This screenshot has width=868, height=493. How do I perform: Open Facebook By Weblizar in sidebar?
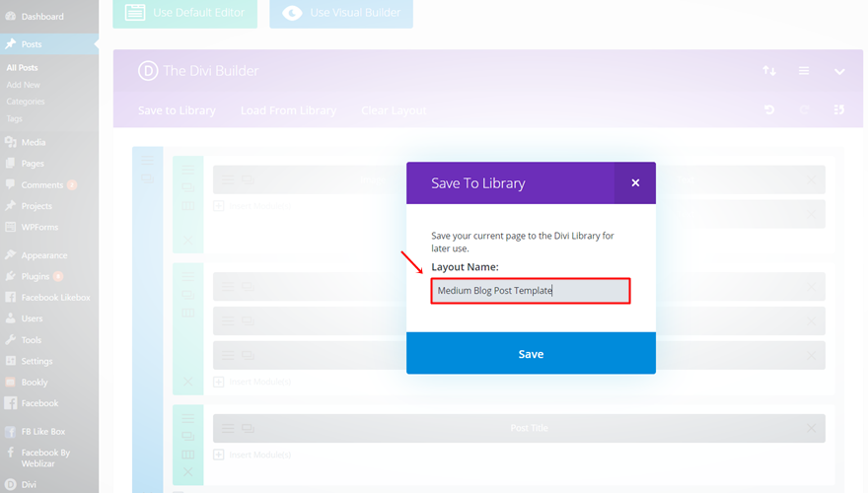coord(45,458)
